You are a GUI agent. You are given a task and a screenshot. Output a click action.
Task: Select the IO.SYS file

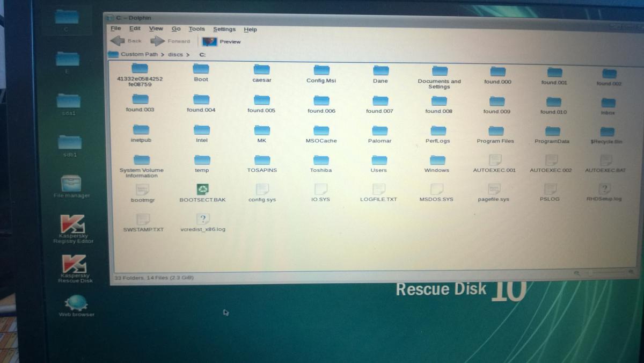click(x=321, y=193)
